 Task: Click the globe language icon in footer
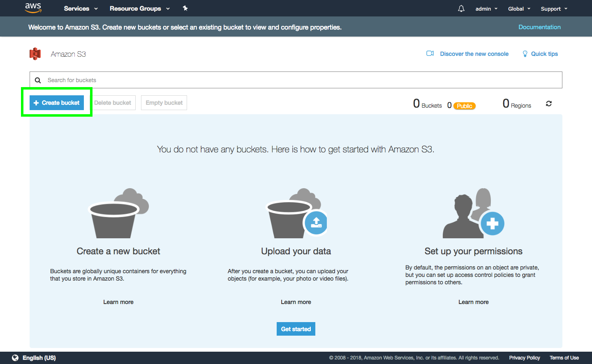tap(15, 358)
